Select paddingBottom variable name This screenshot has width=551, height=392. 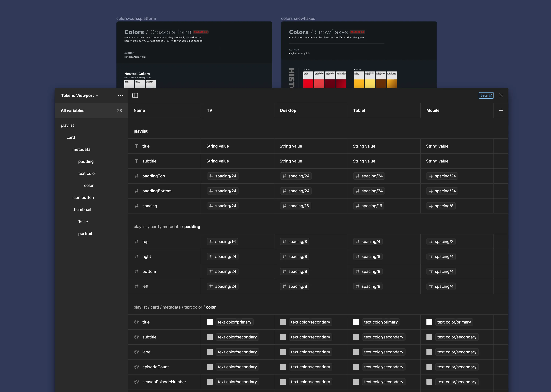pos(157,191)
